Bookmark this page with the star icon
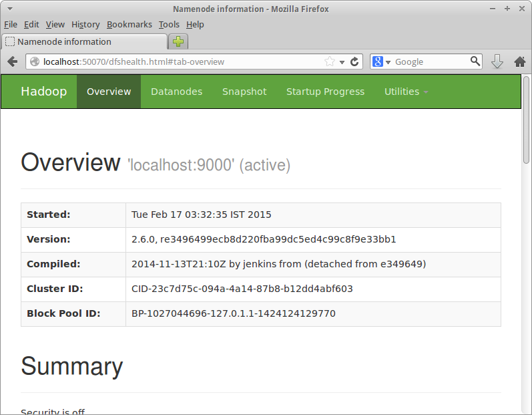532x415 pixels. click(x=330, y=61)
